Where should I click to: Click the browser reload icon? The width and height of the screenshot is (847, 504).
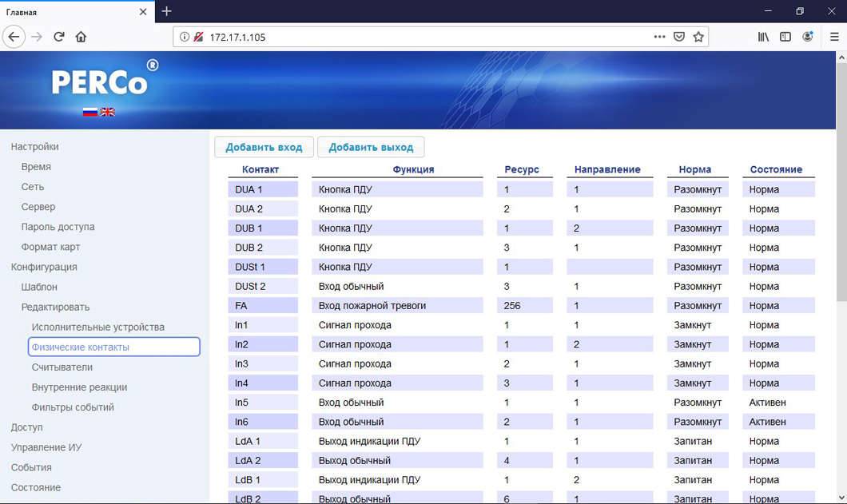click(58, 37)
